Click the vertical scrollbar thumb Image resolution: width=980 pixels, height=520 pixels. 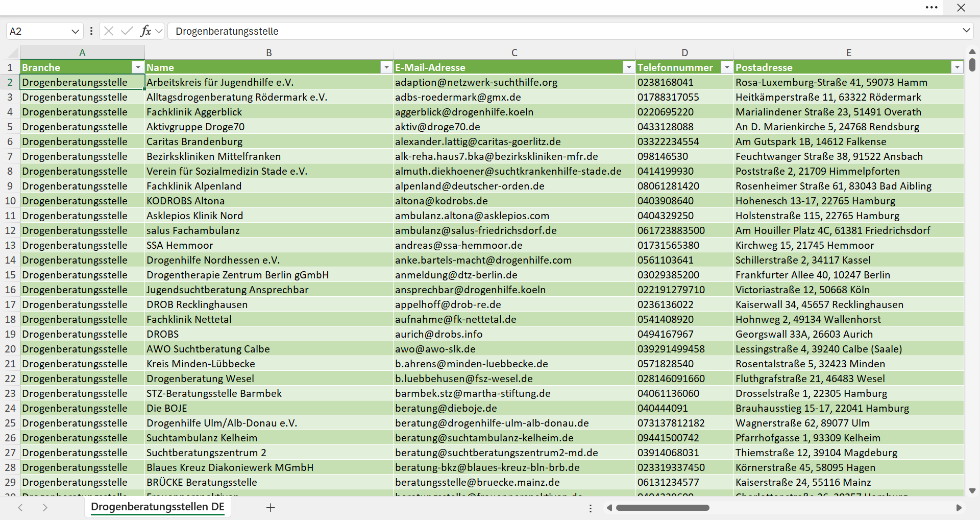[x=972, y=65]
